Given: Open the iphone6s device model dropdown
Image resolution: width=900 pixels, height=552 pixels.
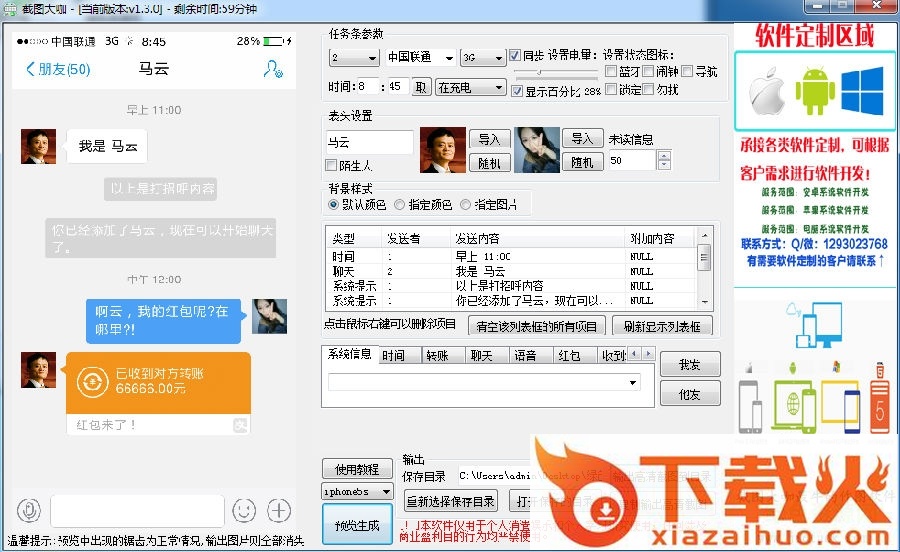Looking at the screenshot, I should pyautogui.click(x=357, y=492).
